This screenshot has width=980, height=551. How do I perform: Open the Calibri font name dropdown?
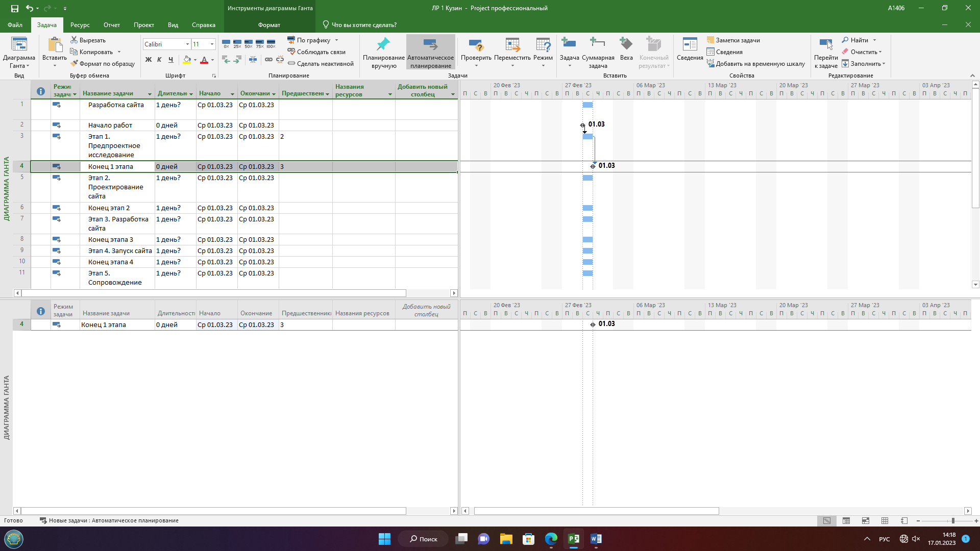tap(187, 44)
